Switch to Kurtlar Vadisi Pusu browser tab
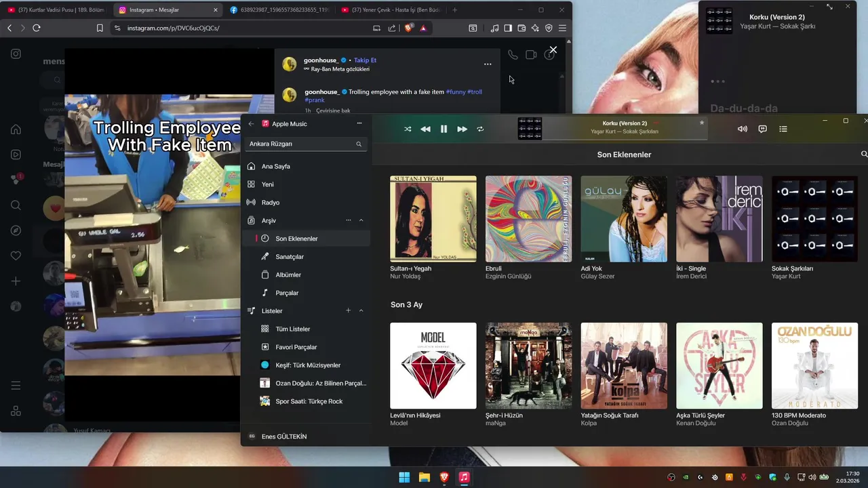868x488 pixels. (x=56, y=10)
